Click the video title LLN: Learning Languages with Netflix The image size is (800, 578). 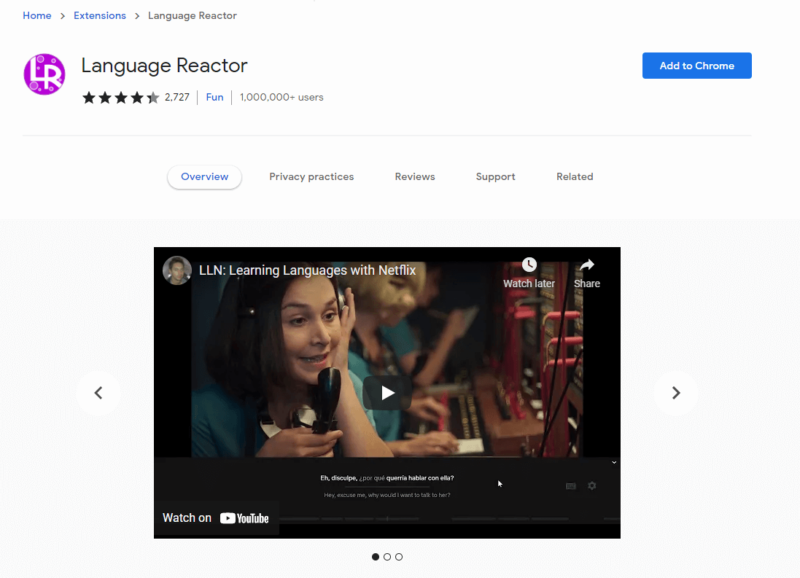tap(307, 270)
